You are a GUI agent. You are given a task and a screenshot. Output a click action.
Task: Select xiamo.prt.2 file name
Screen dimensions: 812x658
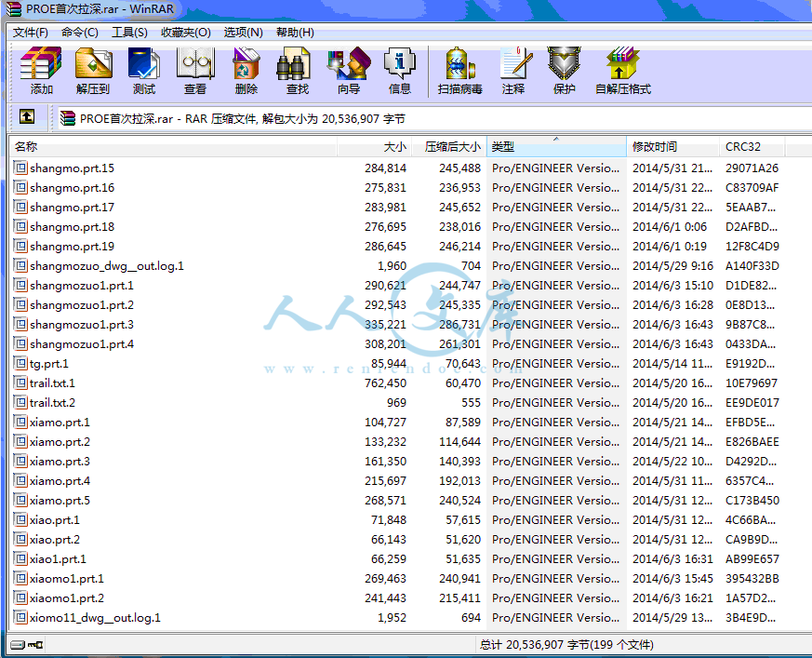(x=60, y=441)
